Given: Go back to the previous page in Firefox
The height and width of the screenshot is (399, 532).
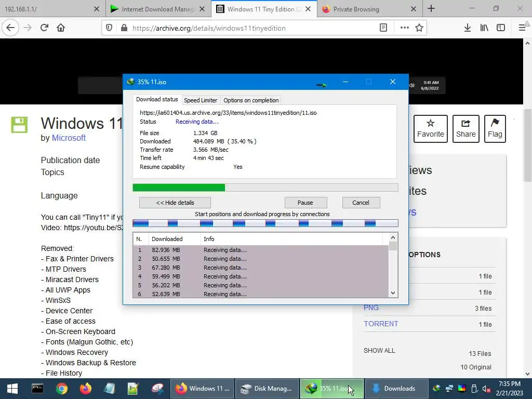Looking at the screenshot, I should (x=10, y=28).
